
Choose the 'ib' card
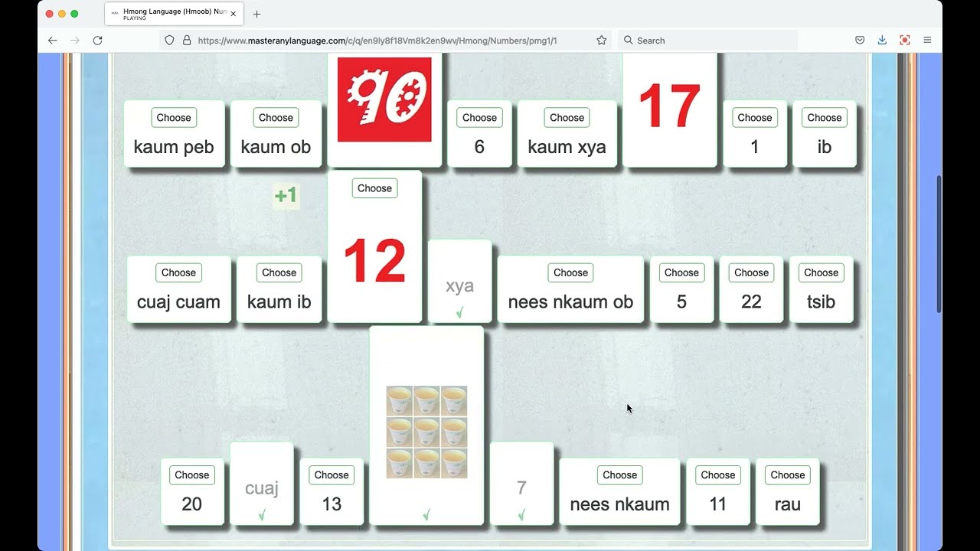825,118
